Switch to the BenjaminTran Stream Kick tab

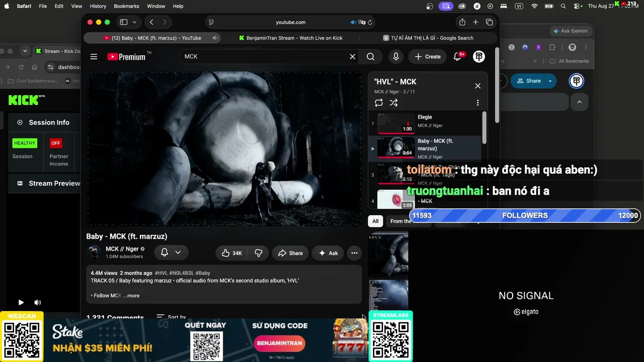290,38
